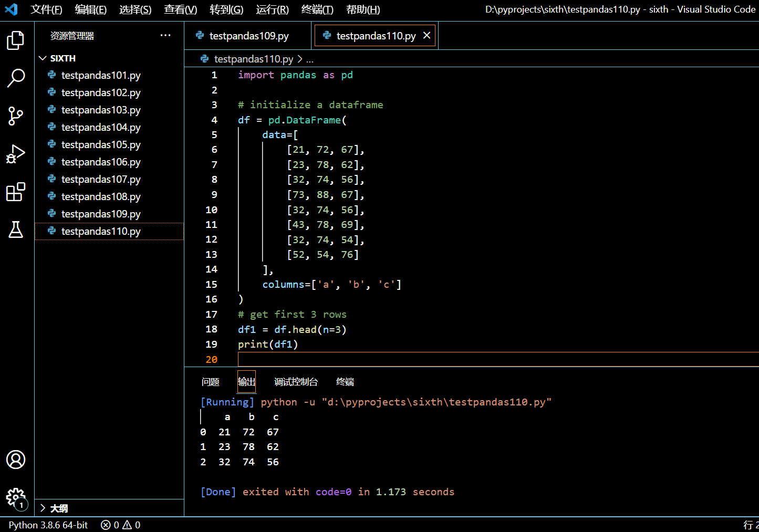759x532 pixels.
Task: Click the warnings count icon in status bar
Action: point(127,525)
